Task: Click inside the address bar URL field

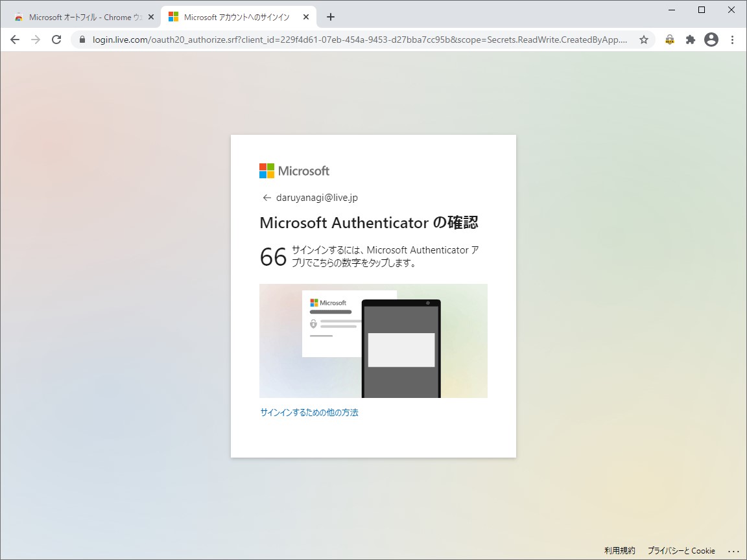Action: point(324,39)
